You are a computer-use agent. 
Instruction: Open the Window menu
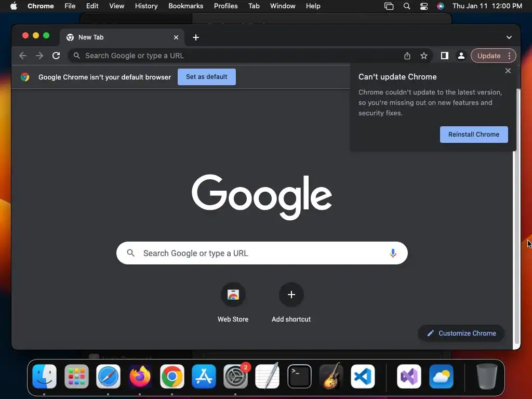pos(283,6)
